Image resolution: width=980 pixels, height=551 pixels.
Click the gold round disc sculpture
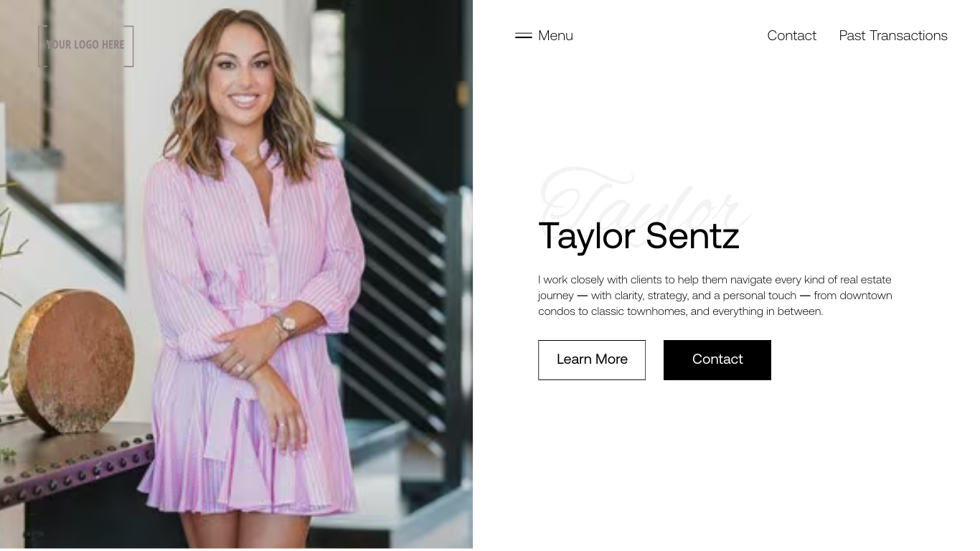click(x=72, y=359)
